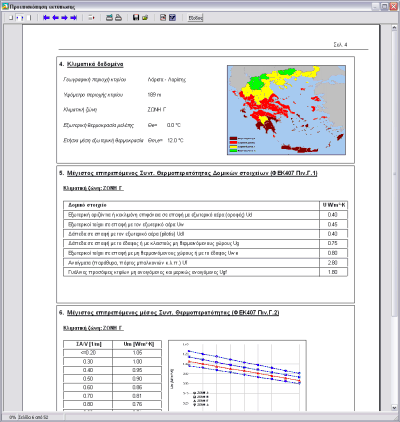Click the Greece climate zone map image
The image size is (400, 422).
click(x=286, y=110)
